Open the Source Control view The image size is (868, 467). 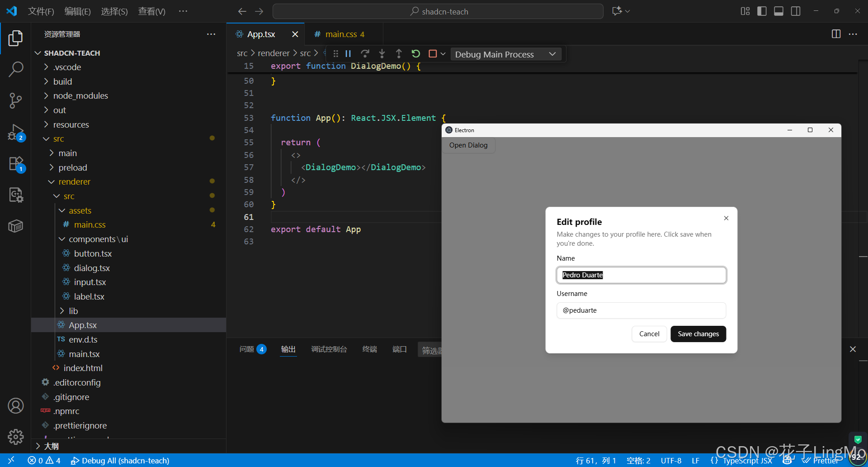coord(15,100)
